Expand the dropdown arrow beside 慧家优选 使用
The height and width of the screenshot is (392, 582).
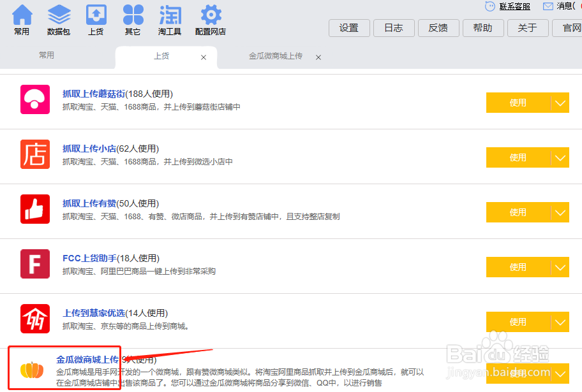560,322
